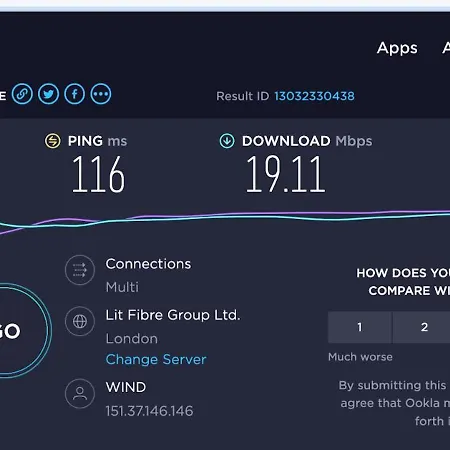Click the Lit Fibre Group Ltd. server name
Viewport: 450px width, 450px height.
click(x=173, y=315)
